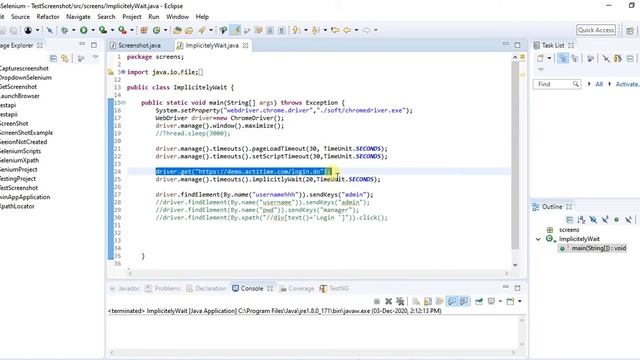Open the Refactor menu
The height and width of the screenshot is (360, 640).
pyautogui.click(x=48, y=17)
